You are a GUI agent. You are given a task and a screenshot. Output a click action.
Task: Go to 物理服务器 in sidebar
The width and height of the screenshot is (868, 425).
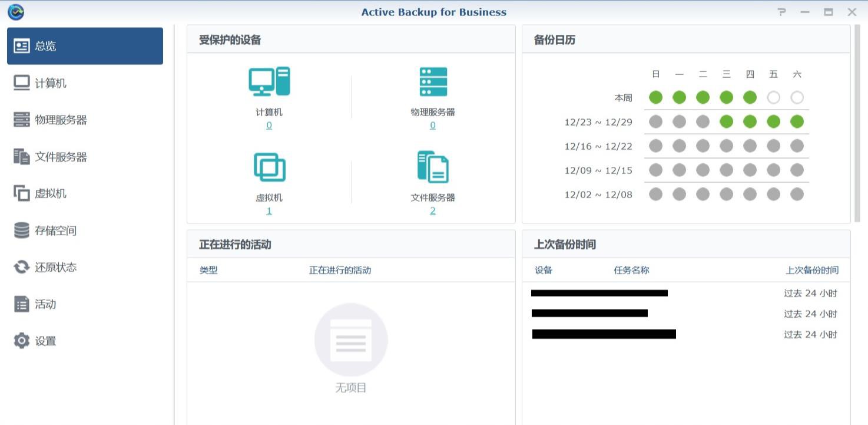85,120
